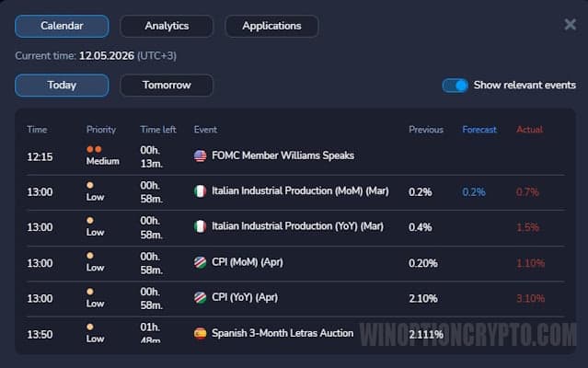Click the Previous column header
Image resolution: width=588 pixels, height=368 pixels.
[x=426, y=130]
